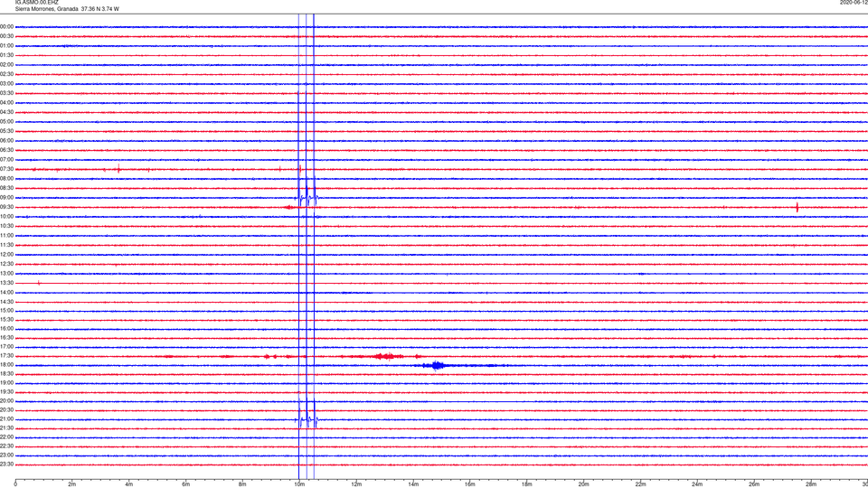Select the 14:00 trace time label
The width and height of the screenshot is (868, 488).
(6, 293)
